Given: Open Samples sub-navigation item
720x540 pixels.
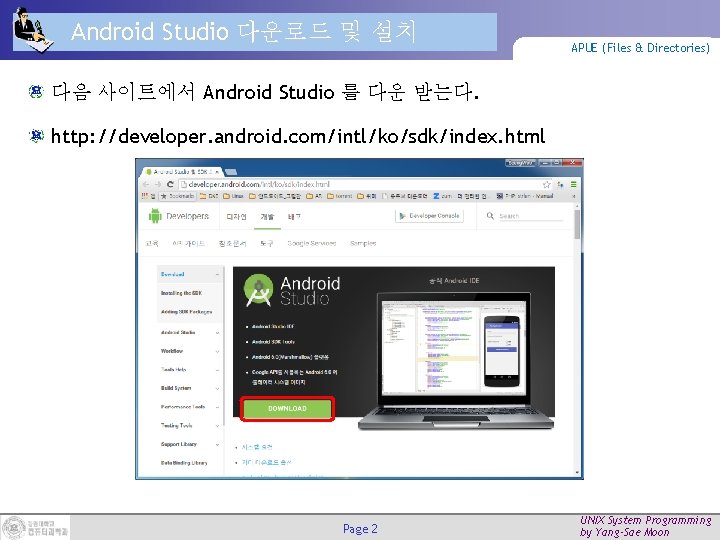Looking at the screenshot, I should (363, 243).
